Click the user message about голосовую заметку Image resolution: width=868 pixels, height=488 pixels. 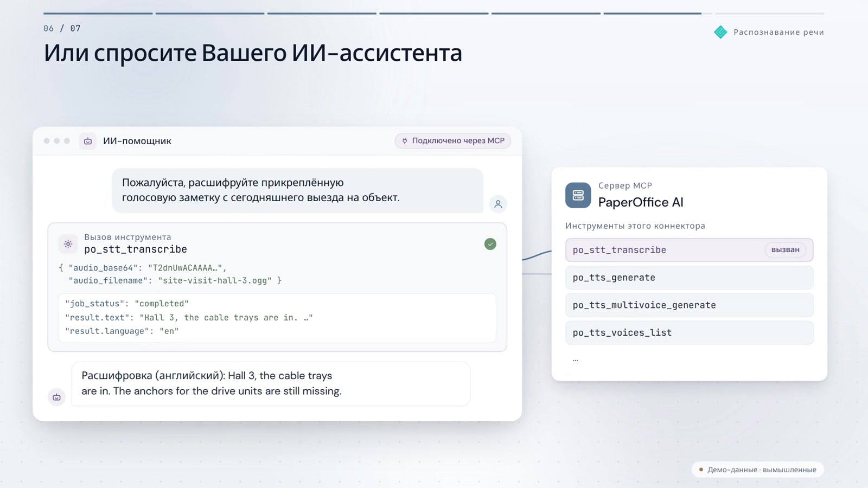pyautogui.click(x=297, y=190)
